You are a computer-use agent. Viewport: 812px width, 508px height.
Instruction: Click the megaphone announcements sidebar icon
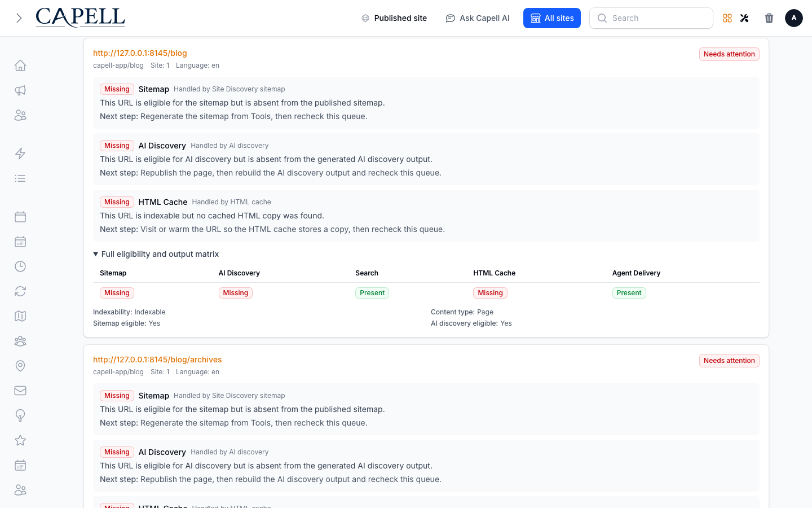pyautogui.click(x=20, y=90)
